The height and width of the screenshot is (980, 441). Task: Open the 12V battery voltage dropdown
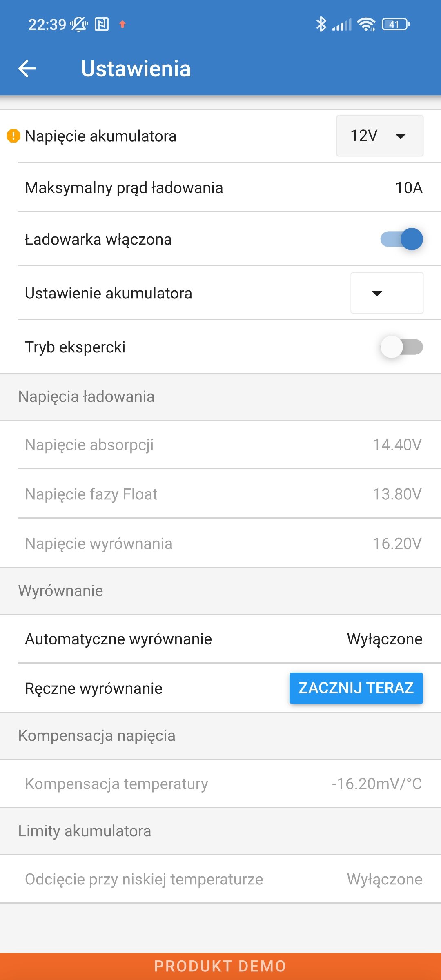(x=380, y=136)
